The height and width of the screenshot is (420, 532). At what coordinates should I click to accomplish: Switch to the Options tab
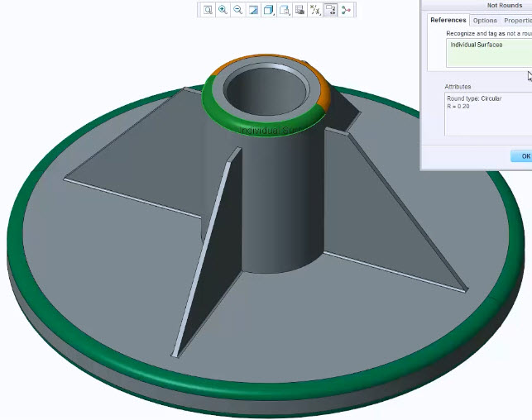point(485,21)
